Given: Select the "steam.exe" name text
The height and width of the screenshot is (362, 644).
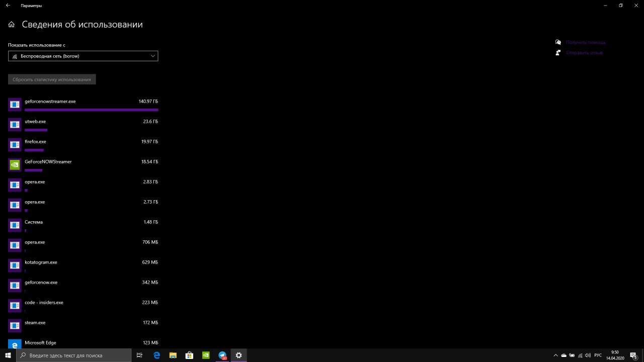Looking at the screenshot, I should (35, 323).
